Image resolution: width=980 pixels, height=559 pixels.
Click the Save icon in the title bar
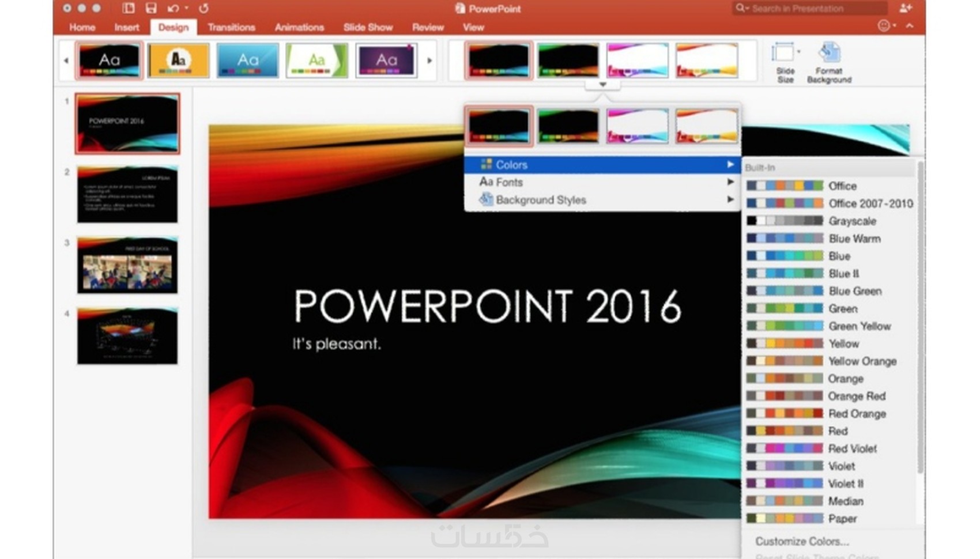point(151,8)
